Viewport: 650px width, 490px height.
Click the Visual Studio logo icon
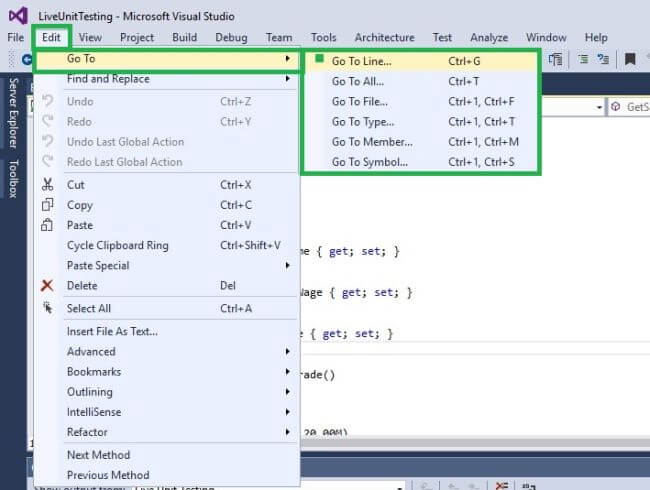click(x=18, y=16)
